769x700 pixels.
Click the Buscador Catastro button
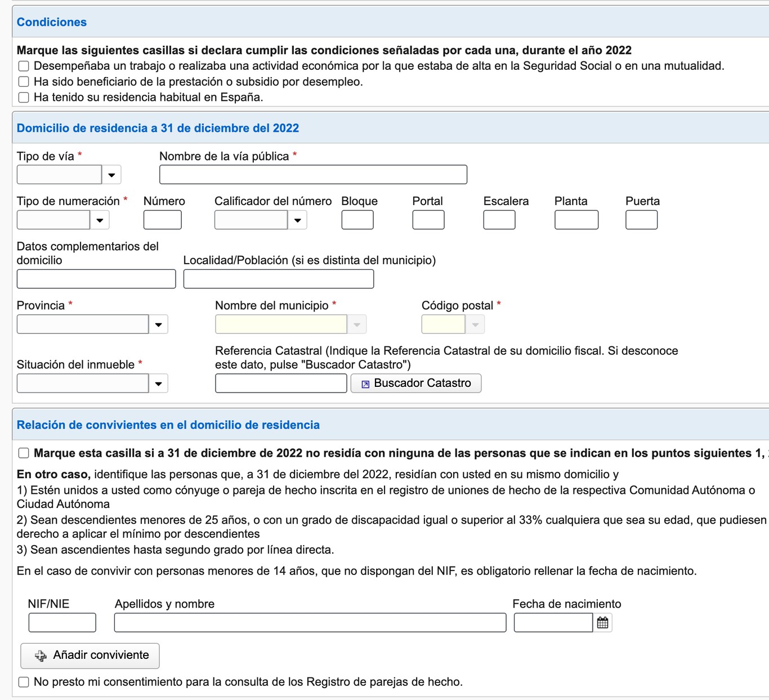point(416,384)
